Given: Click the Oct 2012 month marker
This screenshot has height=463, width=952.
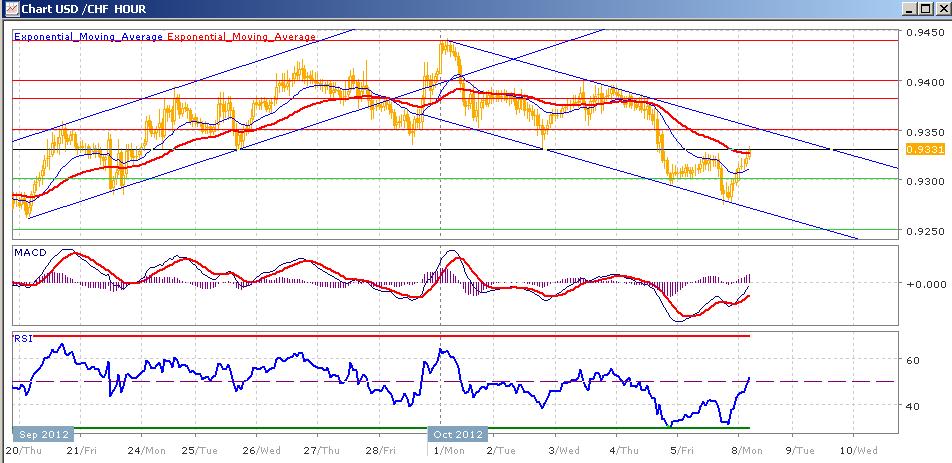Looking at the screenshot, I should click(x=458, y=434).
